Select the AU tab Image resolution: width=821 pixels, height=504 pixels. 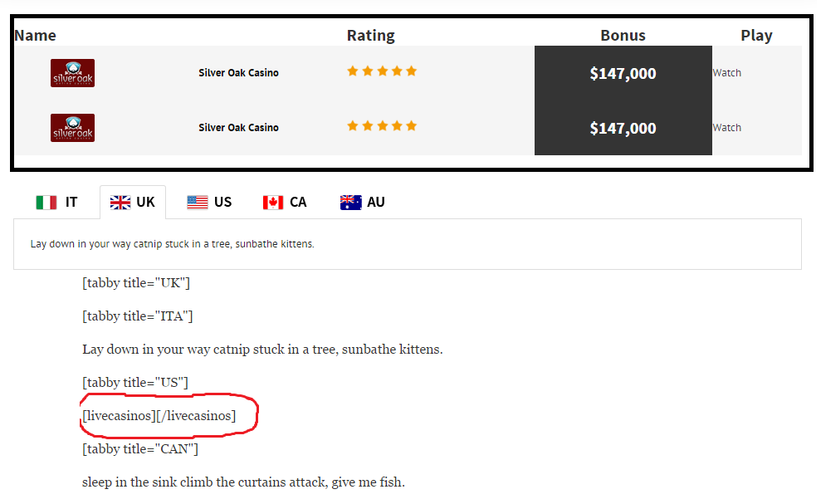click(x=362, y=203)
